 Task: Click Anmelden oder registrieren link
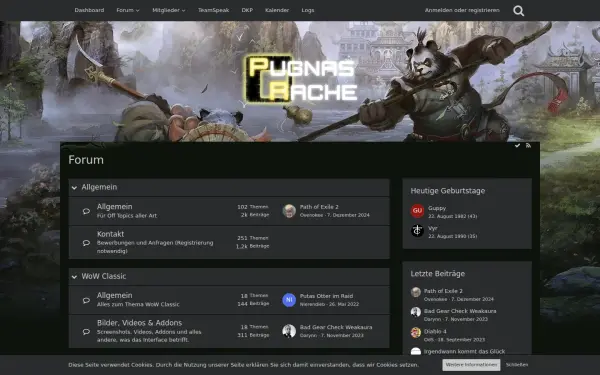point(462,10)
